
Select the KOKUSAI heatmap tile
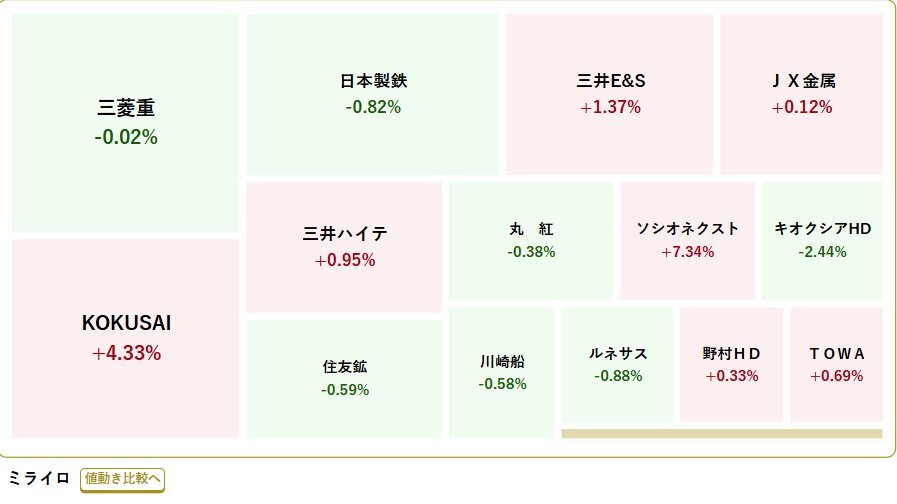click(x=126, y=337)
